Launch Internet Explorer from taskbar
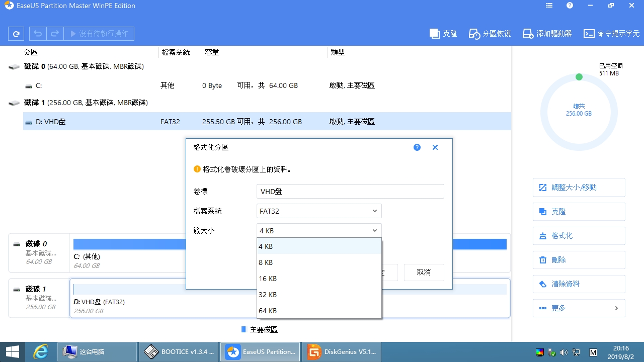This screenshot has height=362, width=644. coord(40,351)
